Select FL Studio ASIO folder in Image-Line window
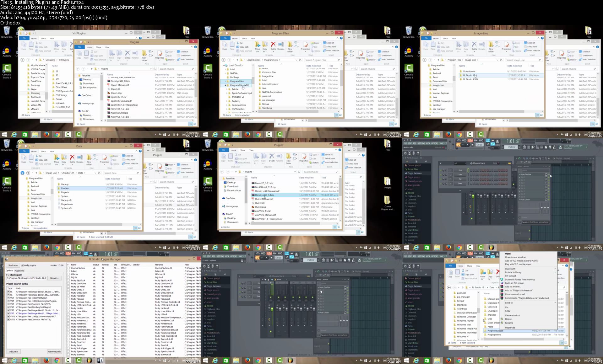603x364 pixels. point(501,79)
